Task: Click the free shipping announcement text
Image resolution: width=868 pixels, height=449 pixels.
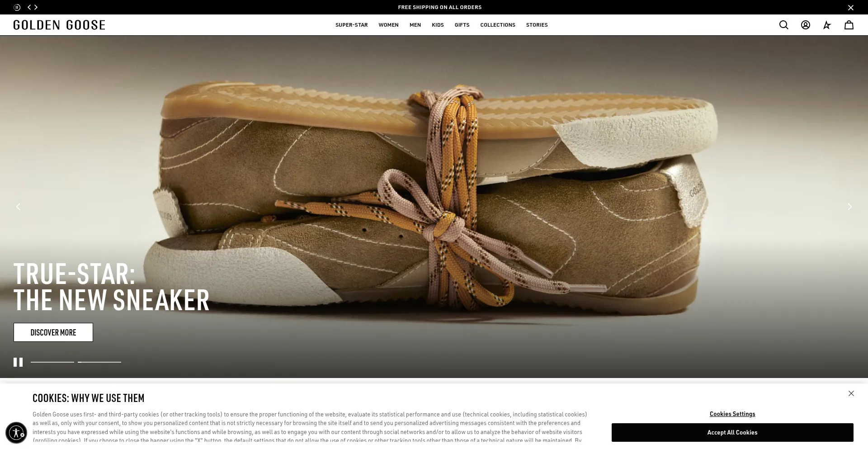Action: point(439,7)
